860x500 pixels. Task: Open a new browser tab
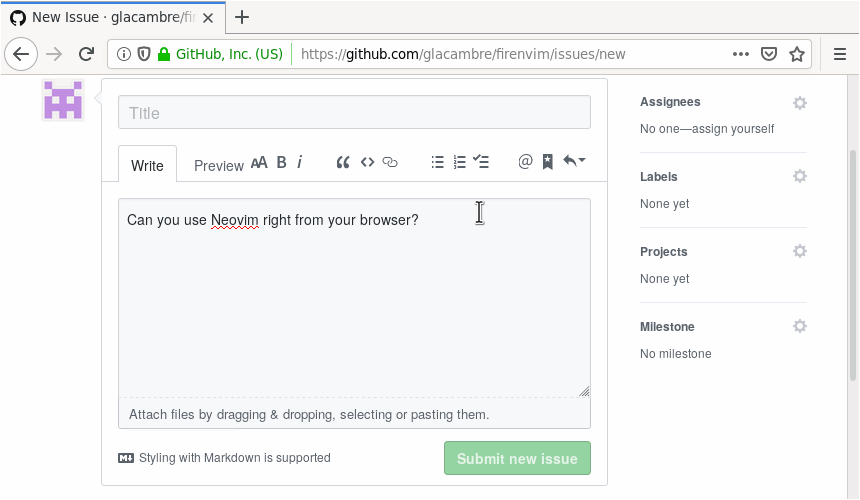(x=242, y=18)
